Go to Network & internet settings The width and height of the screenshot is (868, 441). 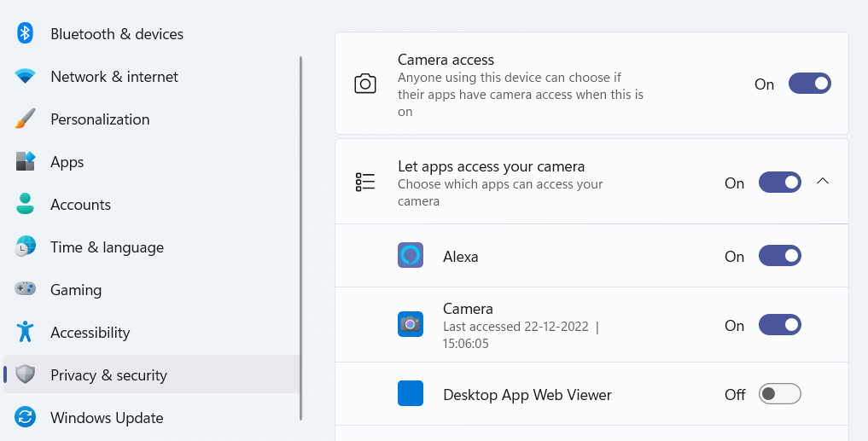pyautogui.click(x=150, y=77)
